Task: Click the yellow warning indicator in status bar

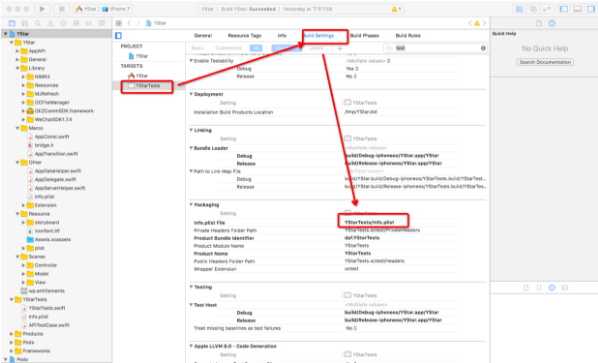Action: click(396, 9)
